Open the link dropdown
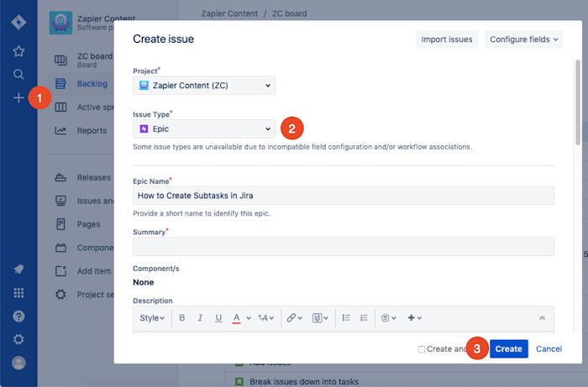The image size is (588, 387). pos(294,317)
